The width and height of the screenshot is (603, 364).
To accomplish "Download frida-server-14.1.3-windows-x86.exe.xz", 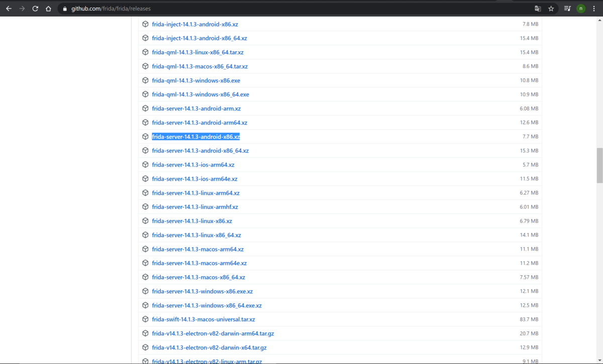I will click(x=203, y=291).
